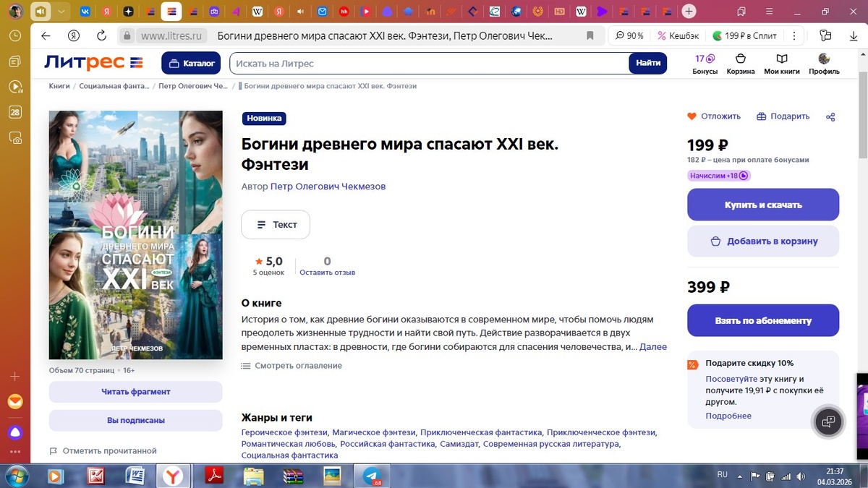Open 'Смотреть оглавление' table of contents
This screenshot has width=868, height=488.
pyautogui.click(x=292, y=366)
